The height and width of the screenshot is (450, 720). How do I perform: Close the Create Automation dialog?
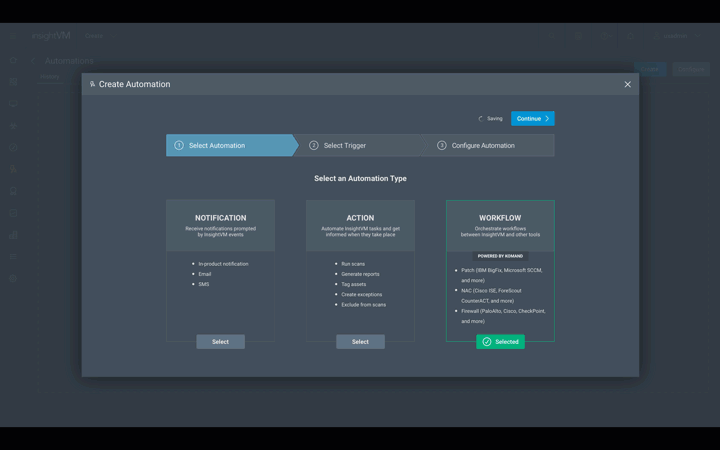pyautogui.click(x=627, y=84)
